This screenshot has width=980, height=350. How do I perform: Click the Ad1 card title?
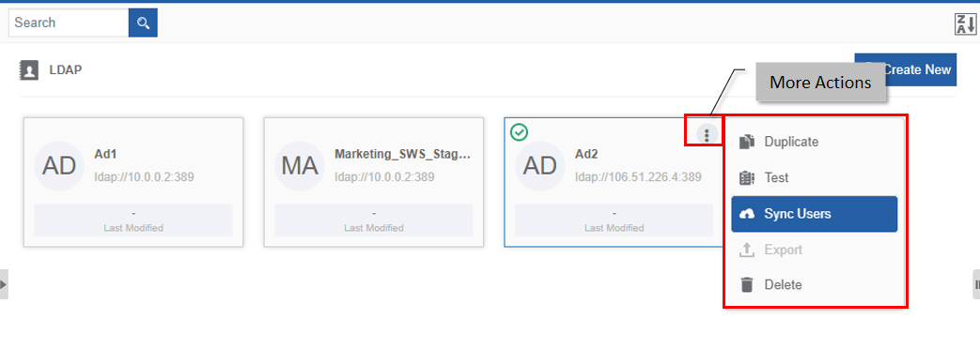point(105,154)
